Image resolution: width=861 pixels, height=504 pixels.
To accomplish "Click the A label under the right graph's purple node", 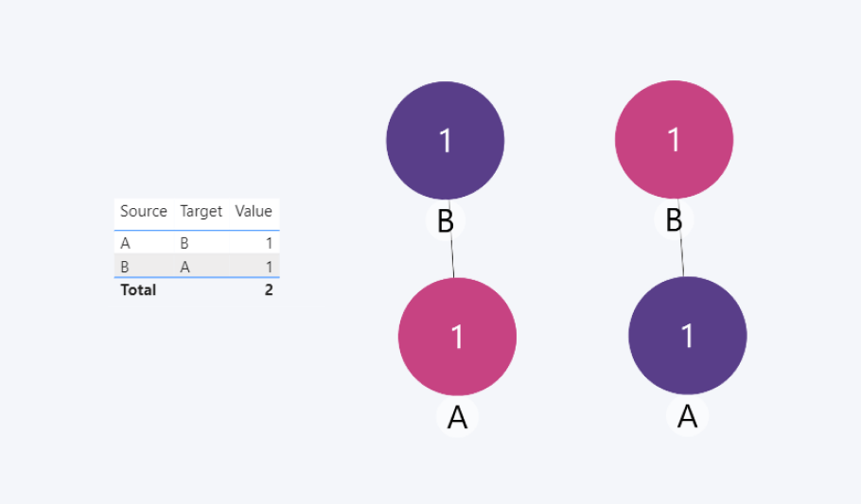I will (x=687, y=417).
